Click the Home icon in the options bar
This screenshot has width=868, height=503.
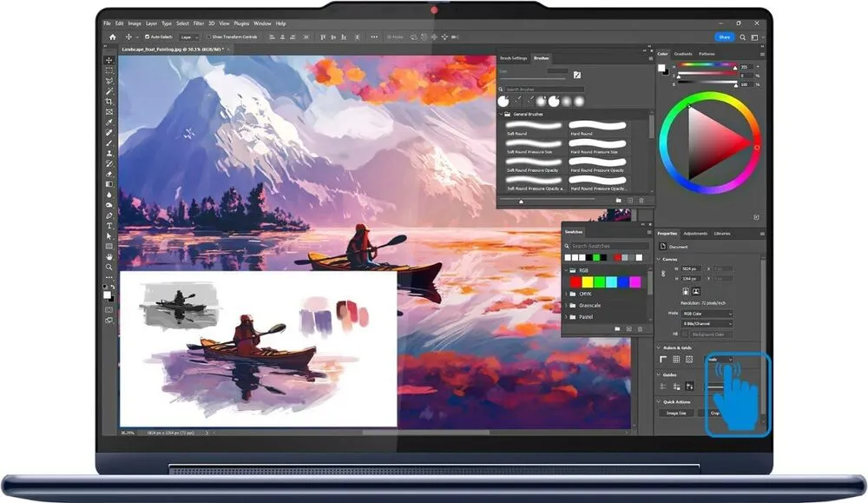[112, 37]
